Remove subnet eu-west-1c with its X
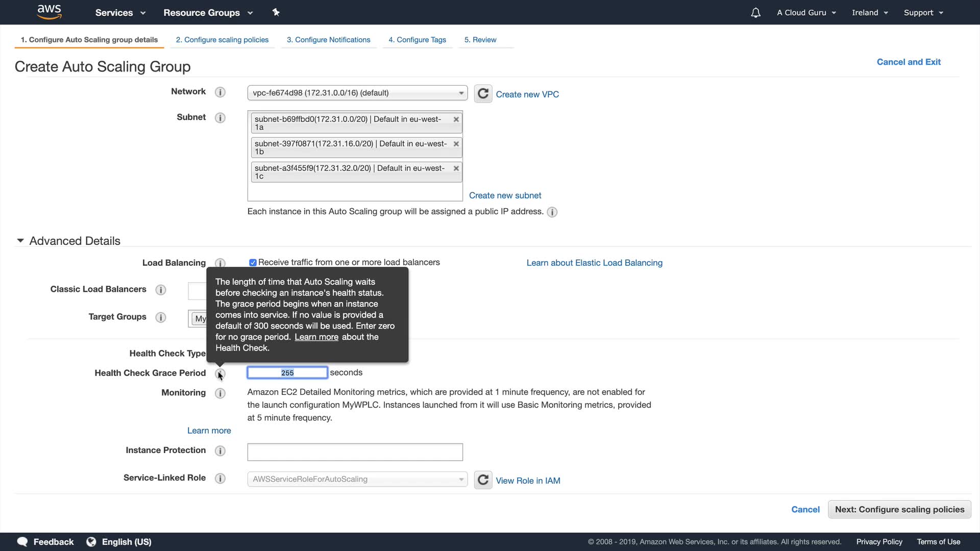This screenshot has width=980, height=551. (456, 168)
